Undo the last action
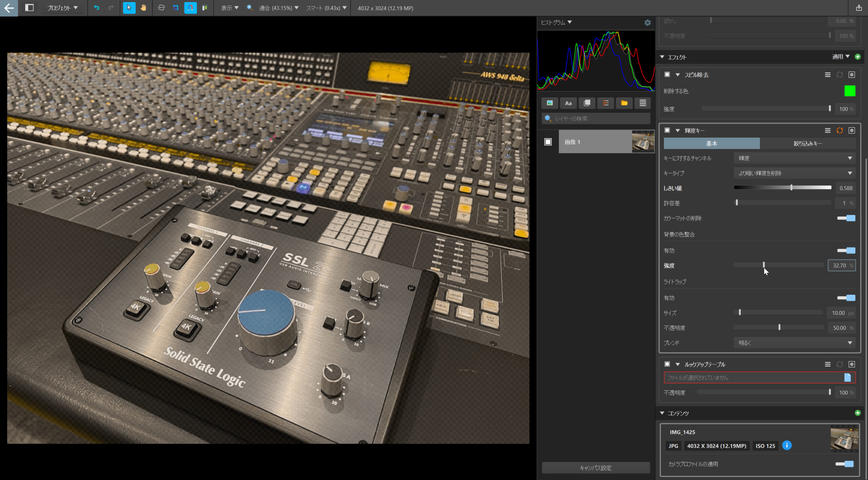Viewport: 868px width, 480px height. [x=97, y=8]
